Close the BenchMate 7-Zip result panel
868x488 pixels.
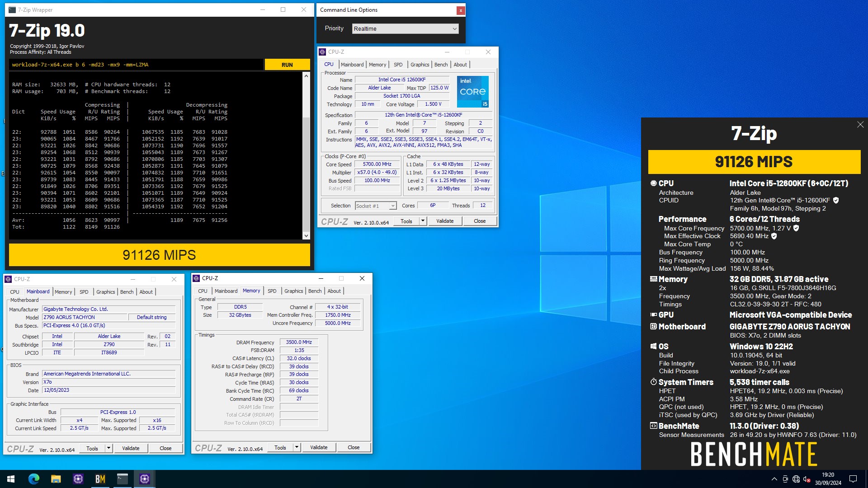pyautogui.click(x=860, y=124)
